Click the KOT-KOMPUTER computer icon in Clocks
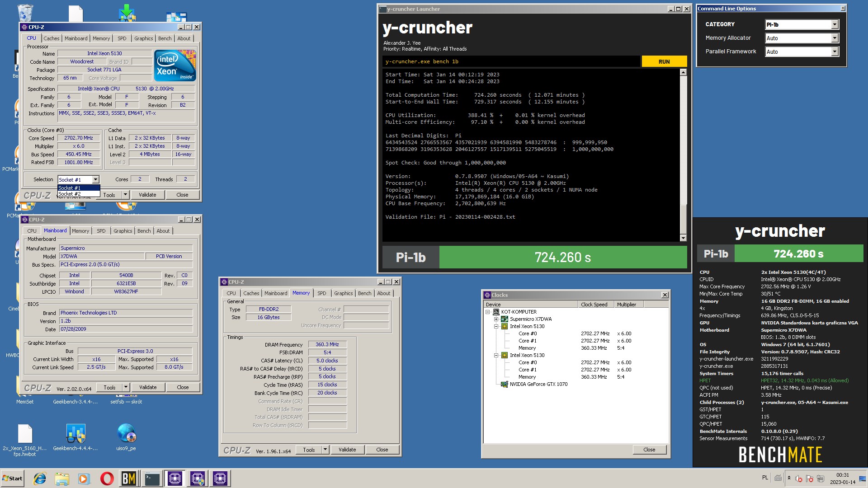 [x=496, y=312]
